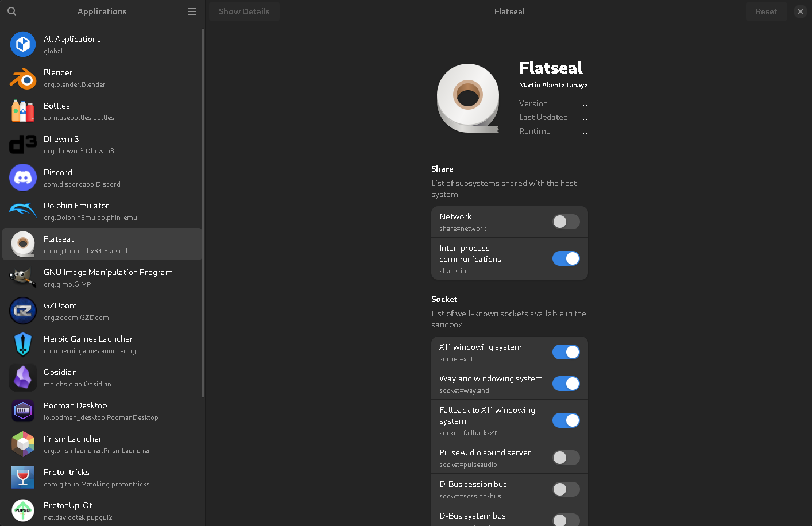The image size is (812, 526).
Task: Click the Bottles app icon
Action: [23, 111]
